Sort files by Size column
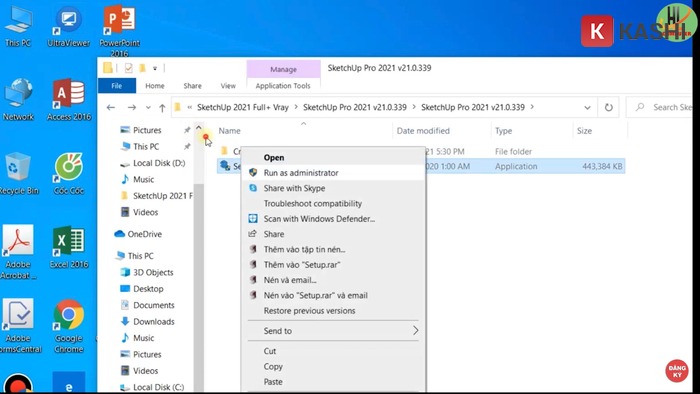The width and height of the screenshot is (700, 394). pos(584,131)
